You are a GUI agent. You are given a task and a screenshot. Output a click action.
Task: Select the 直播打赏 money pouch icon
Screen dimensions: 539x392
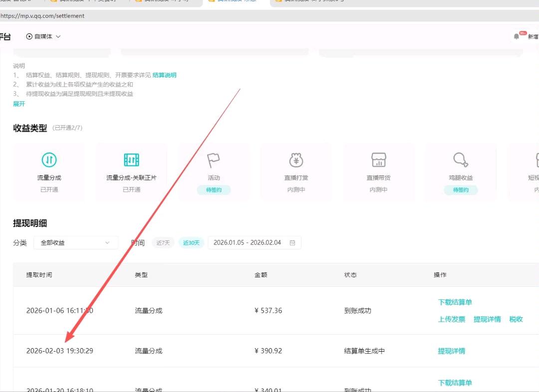296,160
